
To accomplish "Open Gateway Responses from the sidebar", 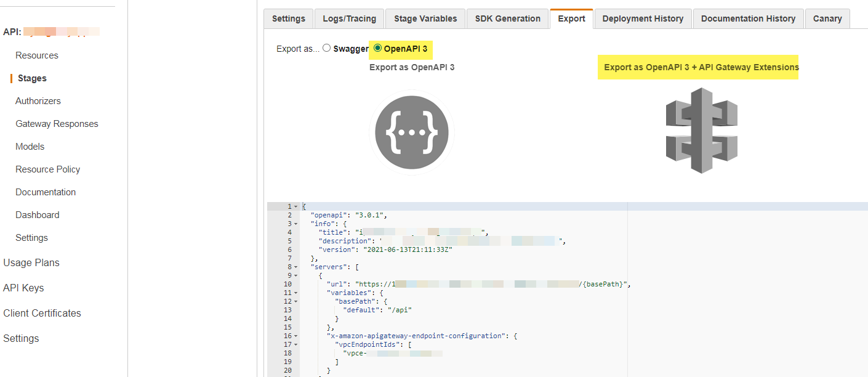I will [57, 123].
